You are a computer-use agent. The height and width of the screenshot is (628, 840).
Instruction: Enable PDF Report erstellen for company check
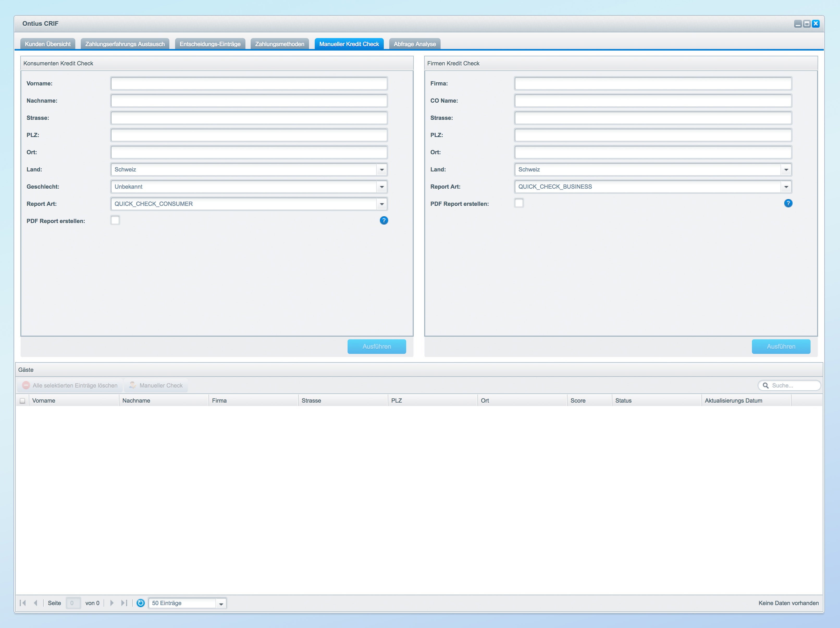click(519, 203)
